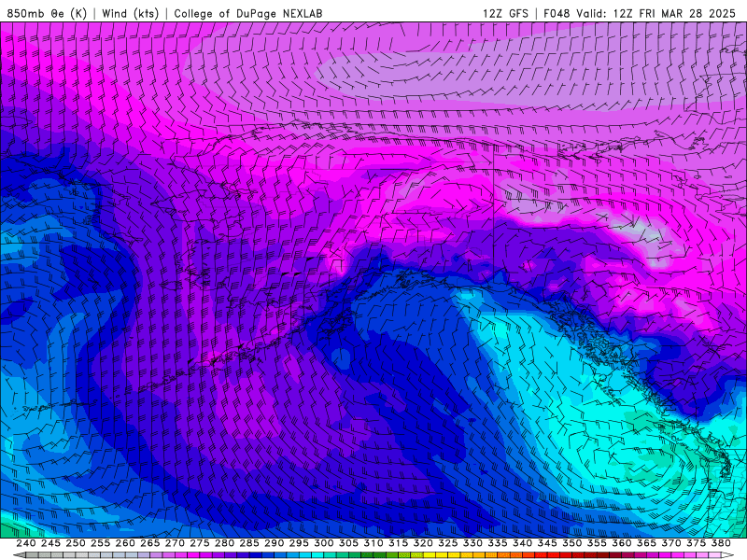Image resolution: width=747 pixels, height=560 pixels.
Task: Select the 305 scale value
Action: tap(348, 543)
